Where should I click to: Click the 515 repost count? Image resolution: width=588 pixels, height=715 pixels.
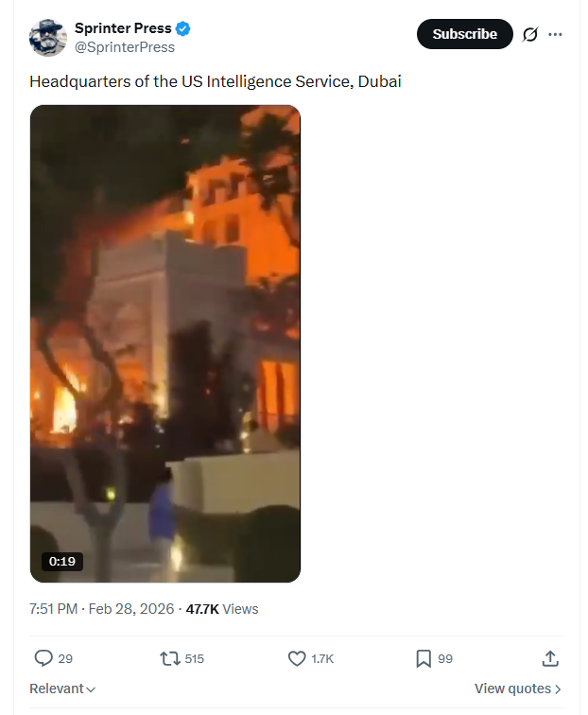click(194, 658)
